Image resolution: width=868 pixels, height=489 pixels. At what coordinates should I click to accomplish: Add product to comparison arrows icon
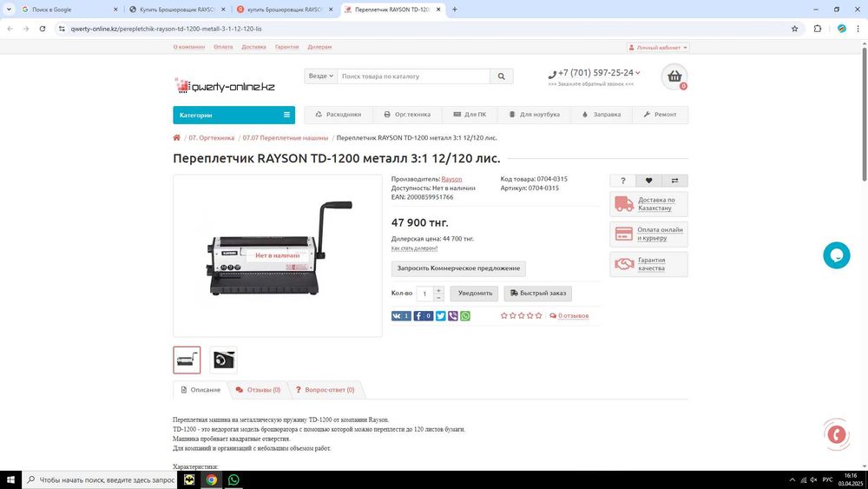click(674, 181)
